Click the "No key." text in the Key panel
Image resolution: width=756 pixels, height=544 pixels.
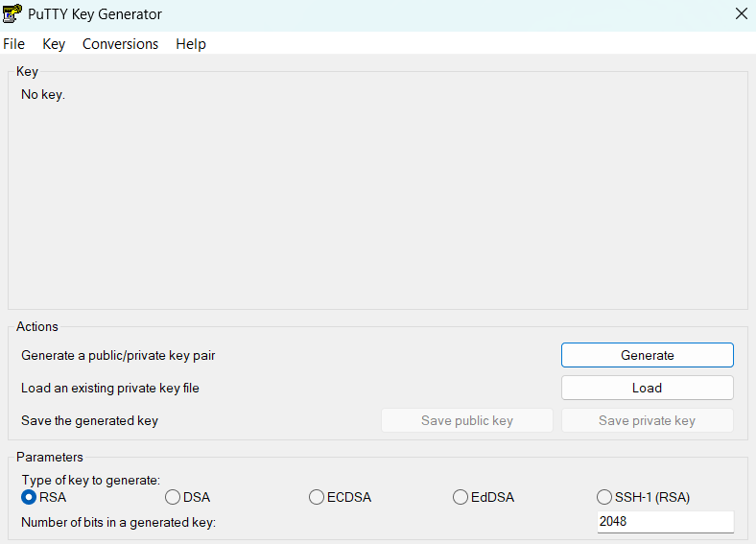pos(43,94)
